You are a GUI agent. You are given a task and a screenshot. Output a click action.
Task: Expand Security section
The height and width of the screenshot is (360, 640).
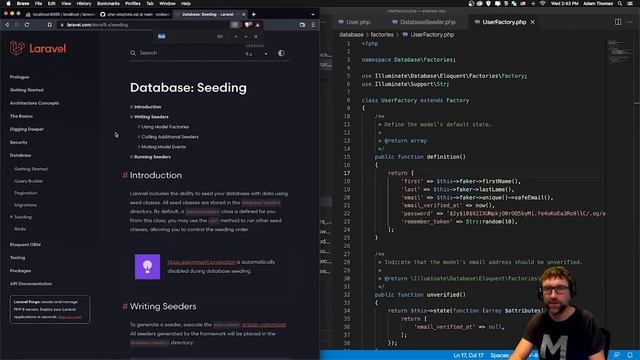pyautogui.click(x=19, y=142)
